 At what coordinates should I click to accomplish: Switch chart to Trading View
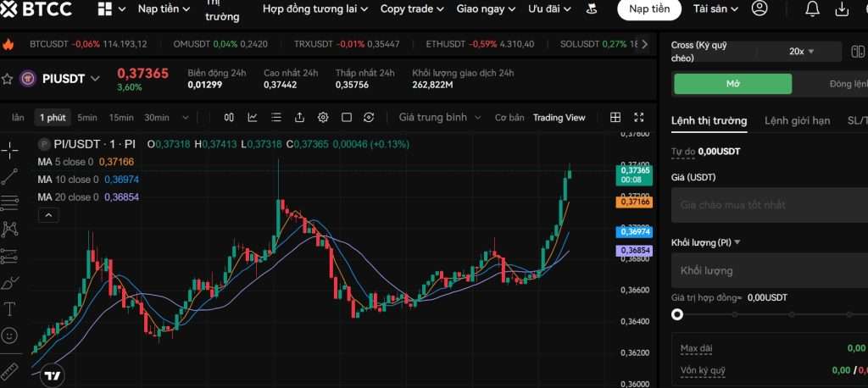559,118
